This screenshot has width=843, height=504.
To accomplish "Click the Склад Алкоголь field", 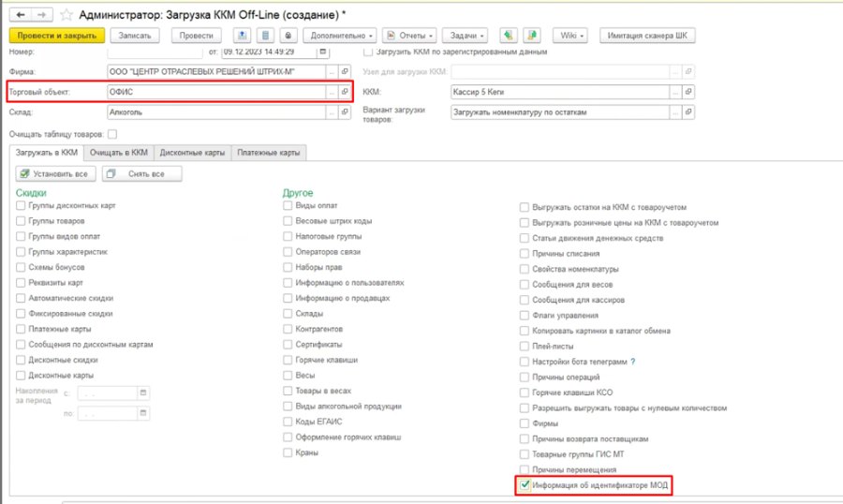I will coord(216,111).
